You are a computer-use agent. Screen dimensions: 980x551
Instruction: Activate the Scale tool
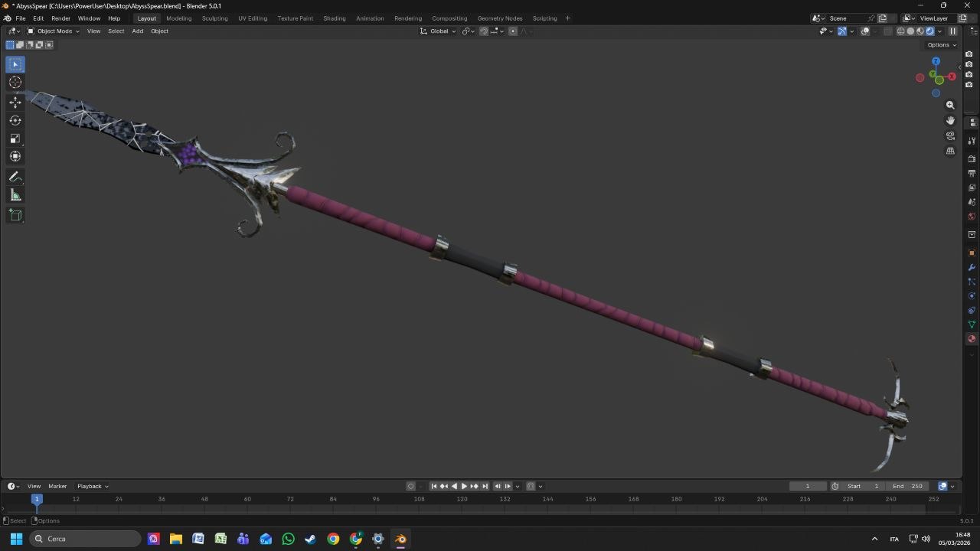[15, 139]
